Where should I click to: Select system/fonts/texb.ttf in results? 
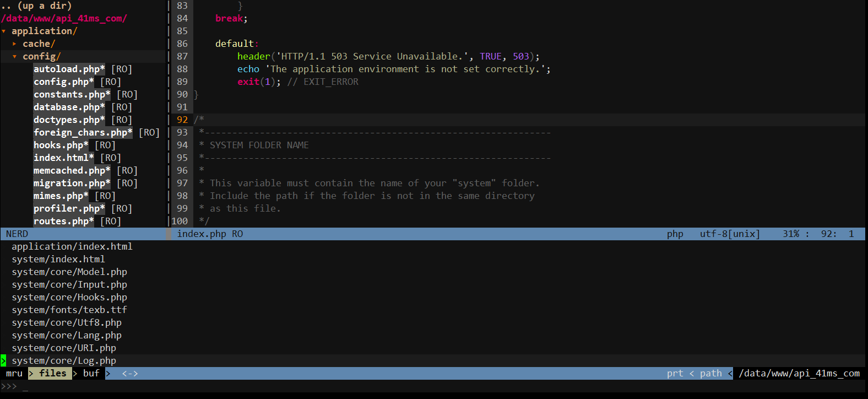[x=69, y=310]
